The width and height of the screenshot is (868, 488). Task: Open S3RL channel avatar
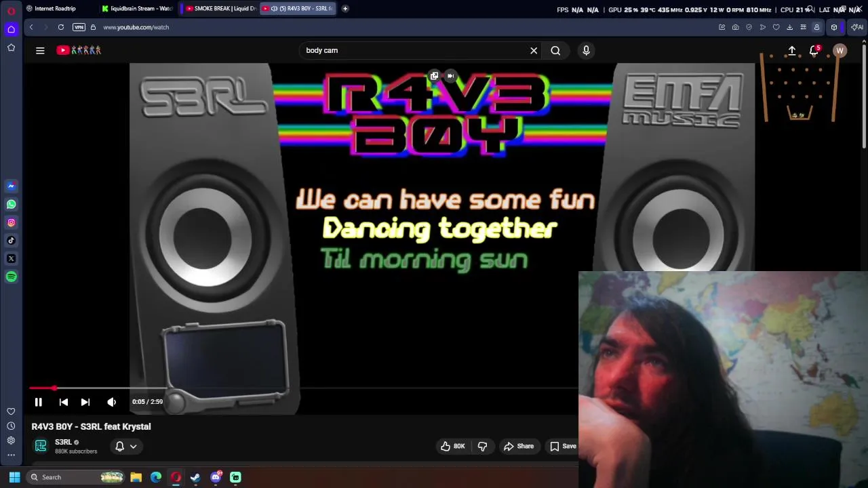41,446
